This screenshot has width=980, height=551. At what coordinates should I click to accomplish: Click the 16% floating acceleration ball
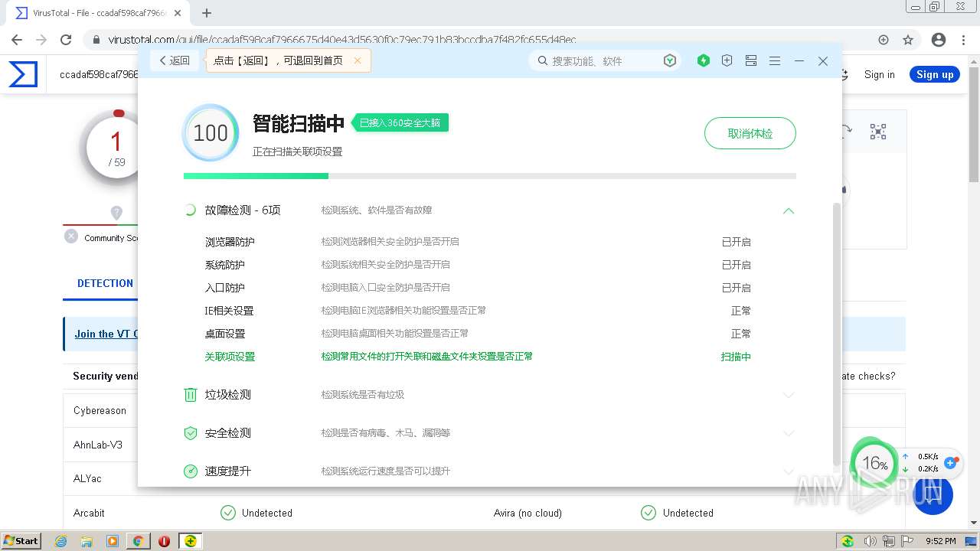(x=874, y=463)
